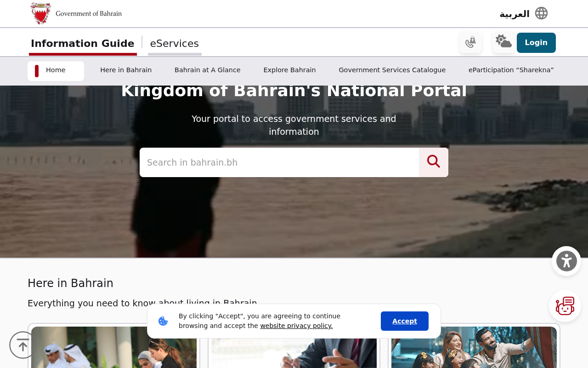Switch language via the globe icon

click(542, 13)
